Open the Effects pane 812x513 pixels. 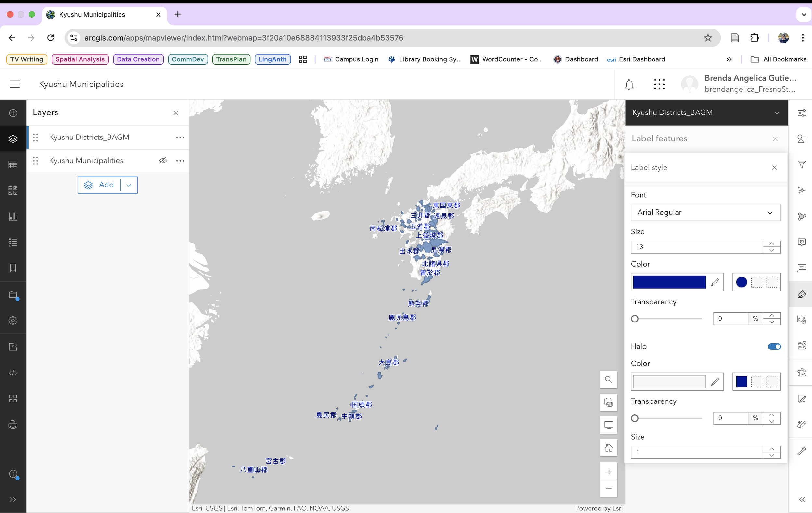[x=802, y=190]
